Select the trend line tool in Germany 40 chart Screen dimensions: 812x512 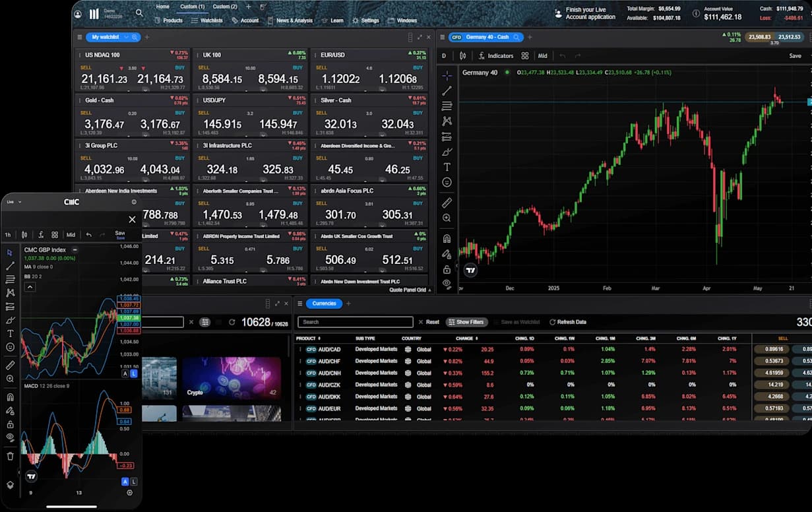click(x=447, y=91)
